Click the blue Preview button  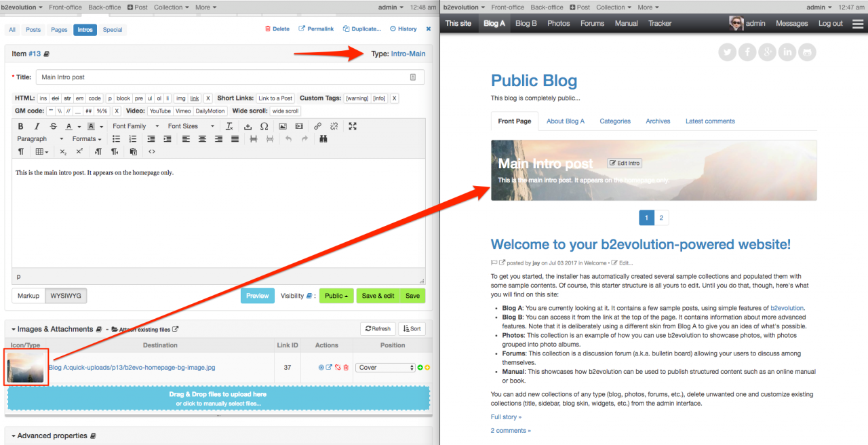coord(258,296)
